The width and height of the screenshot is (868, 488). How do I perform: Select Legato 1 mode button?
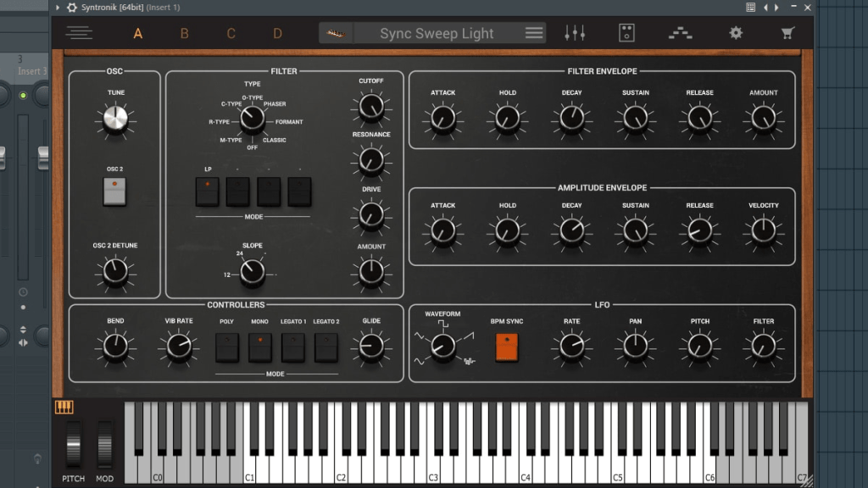pyautogui.click(x=292, y=347)
